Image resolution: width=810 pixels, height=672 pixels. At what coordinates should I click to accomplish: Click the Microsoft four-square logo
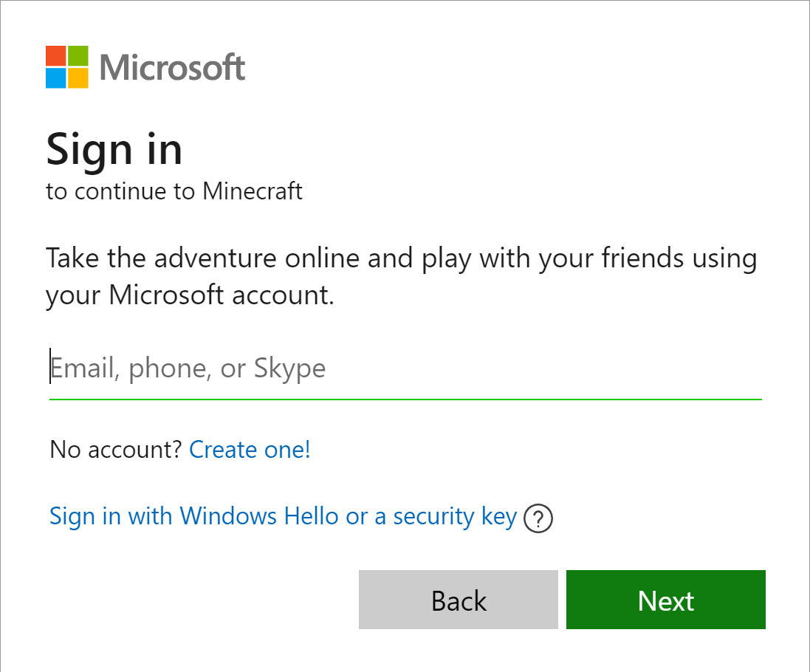coord(67,67)
